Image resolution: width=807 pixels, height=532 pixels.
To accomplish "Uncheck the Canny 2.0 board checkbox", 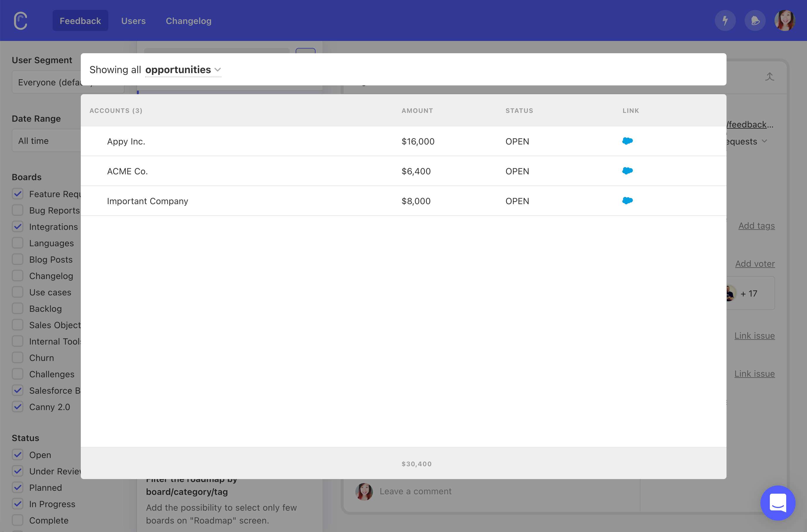I will (18, 407).
